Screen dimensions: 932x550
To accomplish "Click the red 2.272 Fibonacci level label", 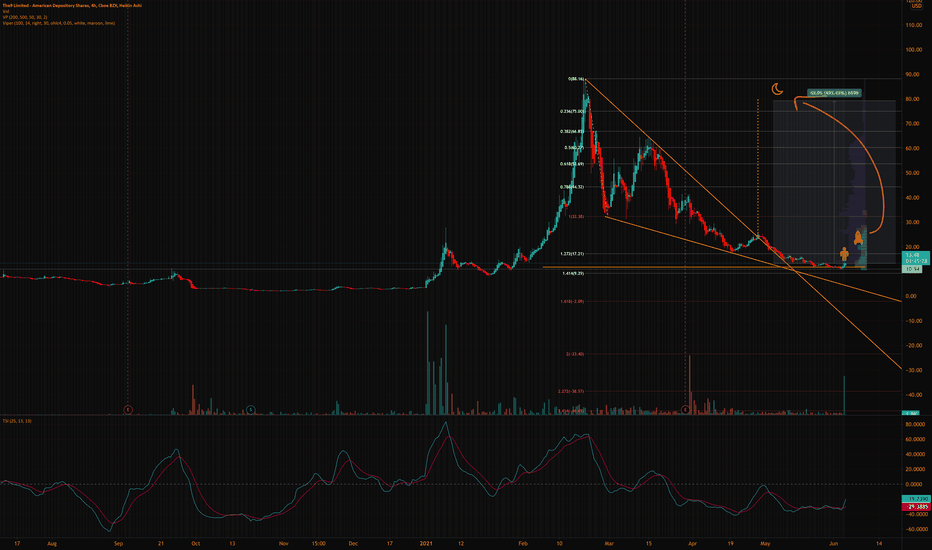I will coord(571,391).
